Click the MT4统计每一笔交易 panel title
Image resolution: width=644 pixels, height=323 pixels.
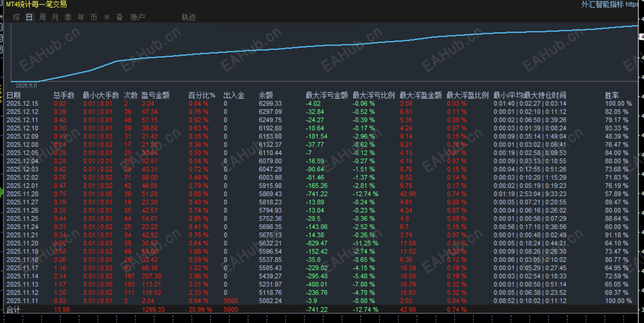coord(36,4)
